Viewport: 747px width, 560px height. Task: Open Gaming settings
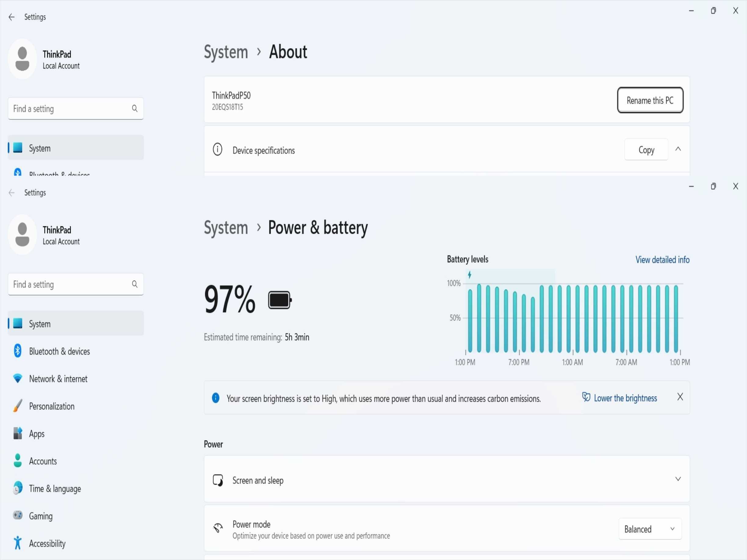(x=76, y=516)
